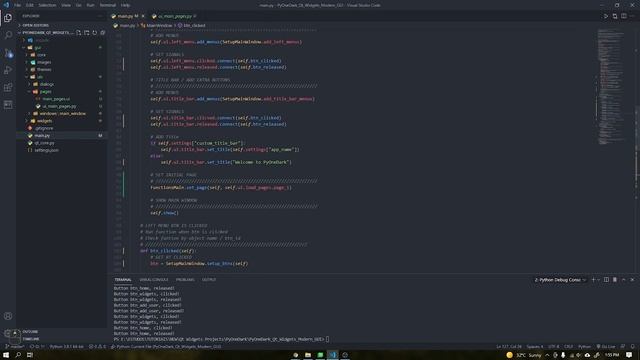Click the New File icon in Explorer
Image resolution: width=640 pixels, height=360 pixels.
(78, 33)
